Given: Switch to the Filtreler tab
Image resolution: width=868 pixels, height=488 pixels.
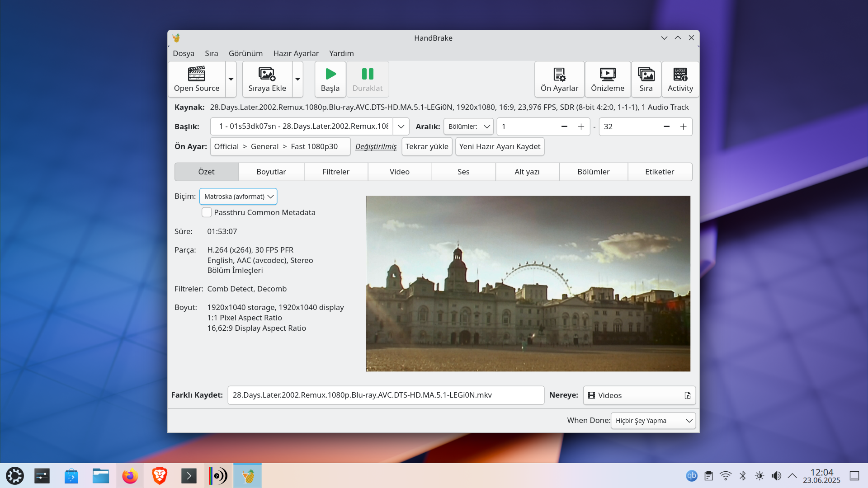Looking at the screenshot, I should click(x=336, y=172).
